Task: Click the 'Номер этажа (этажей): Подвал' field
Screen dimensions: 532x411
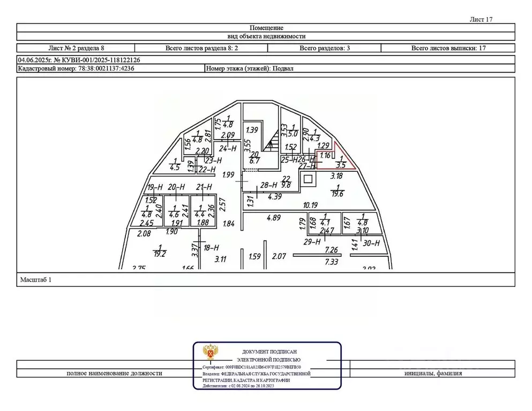Action: point(250,68)
